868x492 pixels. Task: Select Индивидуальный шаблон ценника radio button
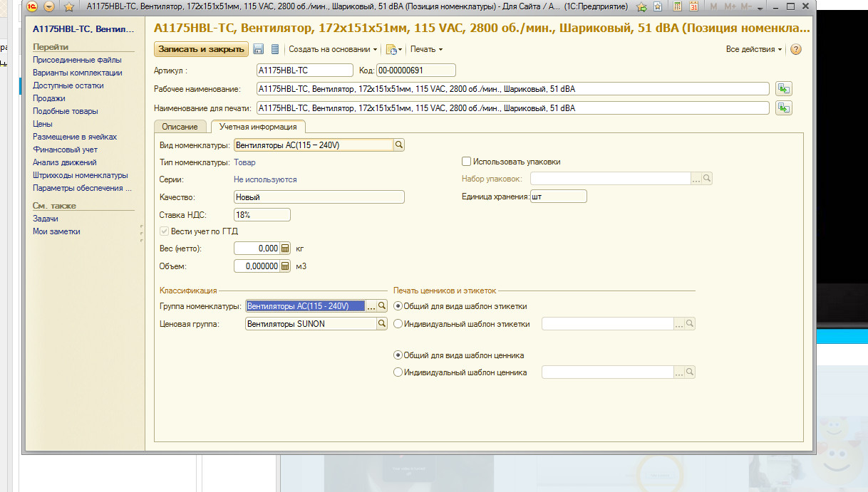tap(398, 372)
